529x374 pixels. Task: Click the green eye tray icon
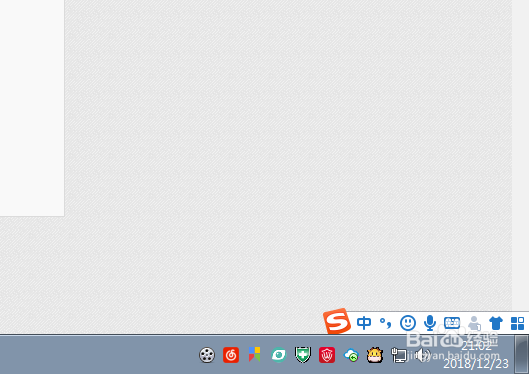click(x=279, y=355)
